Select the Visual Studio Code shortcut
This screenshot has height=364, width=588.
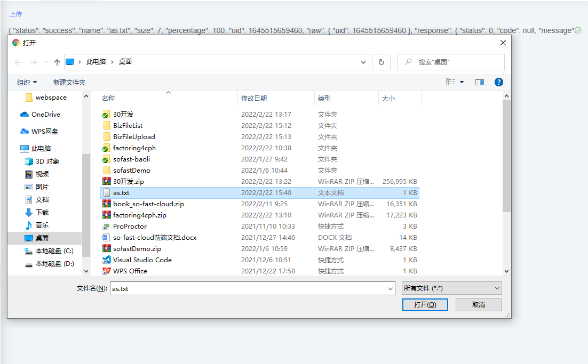[x=142, y=260]
